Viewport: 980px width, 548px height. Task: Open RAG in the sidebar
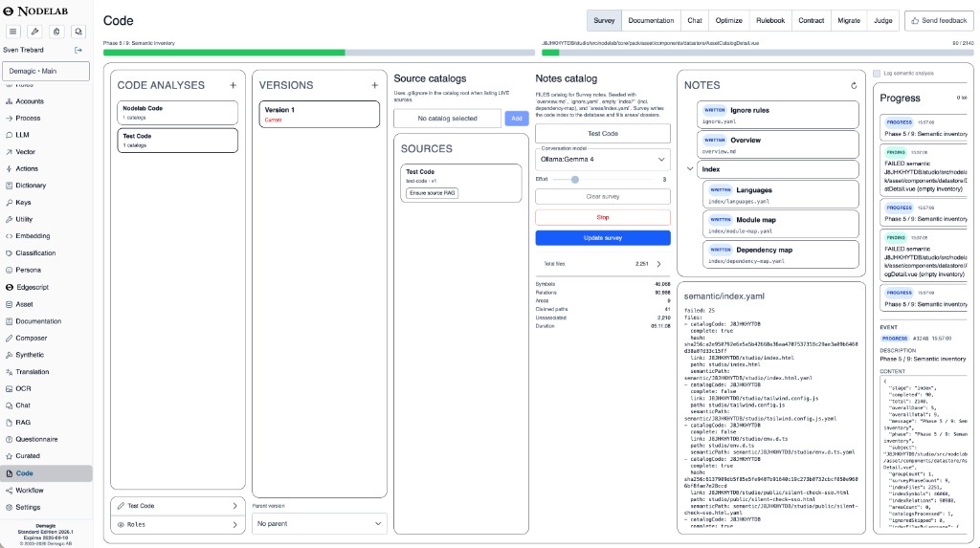coord(46,423)
